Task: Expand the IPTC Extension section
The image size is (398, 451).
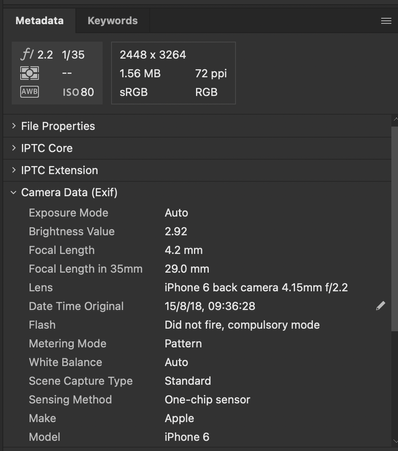Action: coord(14,170)
